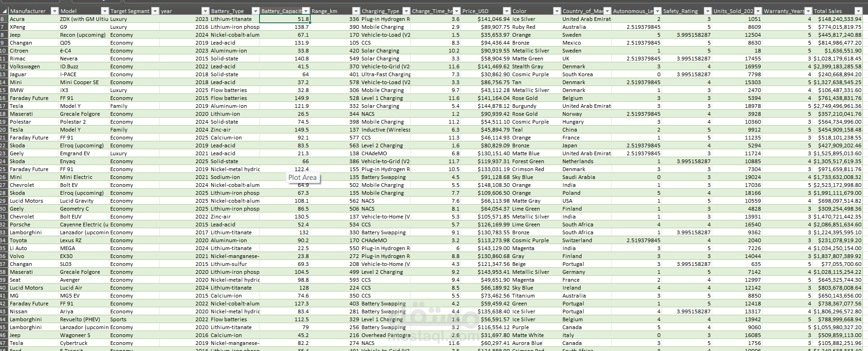Select the Nevera model cell
The width and height of the screenshot is (868, 351).
[84, 59]
